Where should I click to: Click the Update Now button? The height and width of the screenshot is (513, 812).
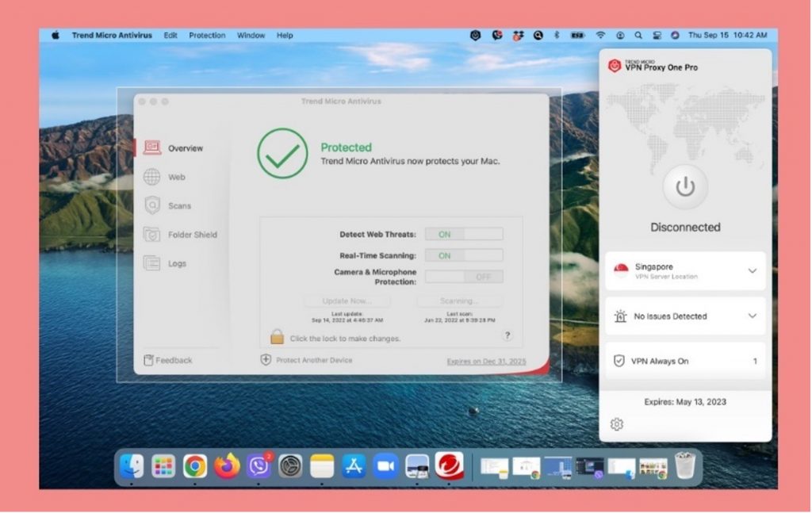point(347,301)
